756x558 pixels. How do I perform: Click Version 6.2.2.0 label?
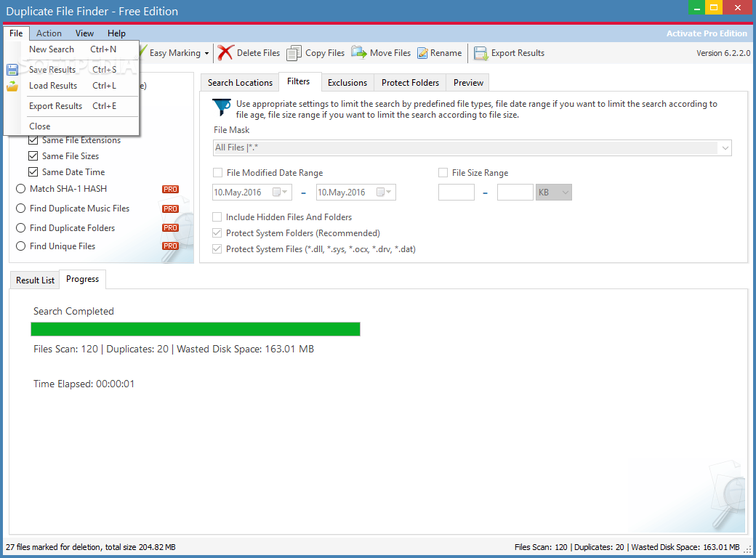(723, 53)
